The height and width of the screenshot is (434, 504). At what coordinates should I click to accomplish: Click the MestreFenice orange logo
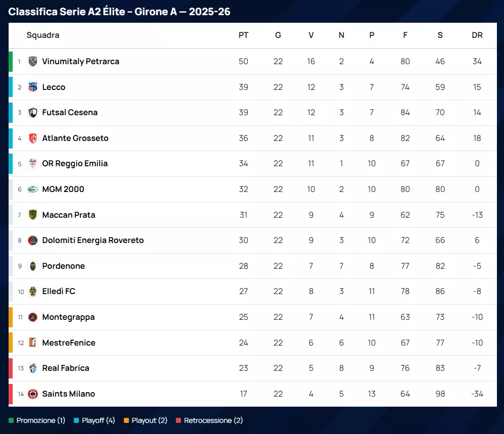click(x=33, y=343)
